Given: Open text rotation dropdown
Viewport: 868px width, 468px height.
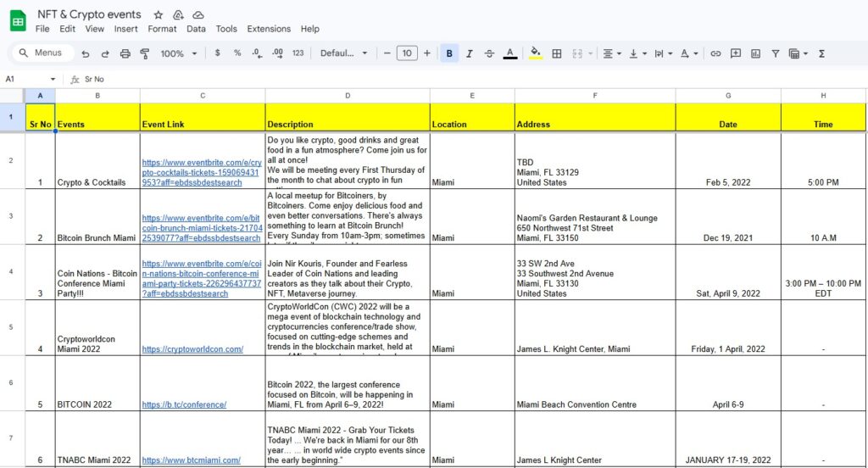Looking at the screenshot, I should click(x=688, y=53).
